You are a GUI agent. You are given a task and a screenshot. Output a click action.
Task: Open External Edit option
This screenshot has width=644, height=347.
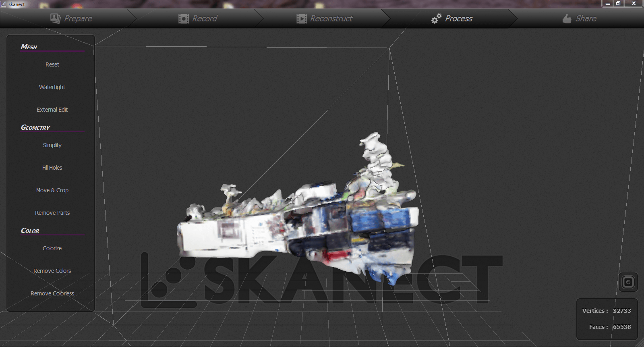point(52,110)
